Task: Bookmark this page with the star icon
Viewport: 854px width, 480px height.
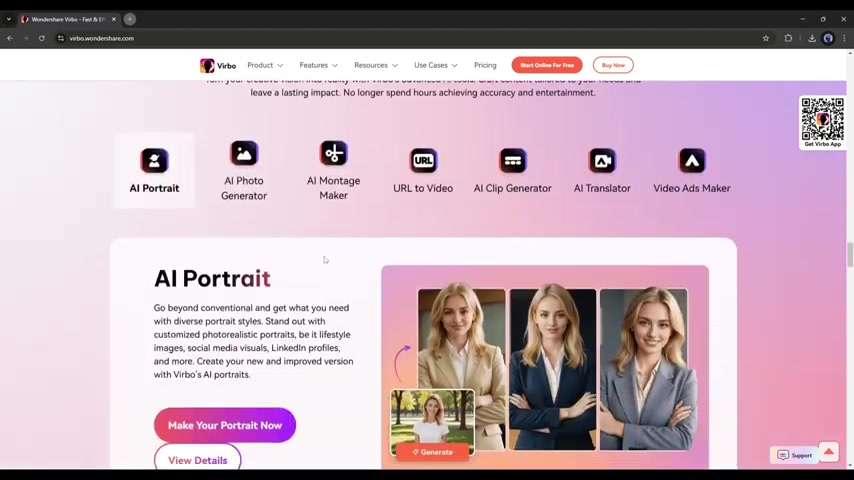Action: coord(766,38)
